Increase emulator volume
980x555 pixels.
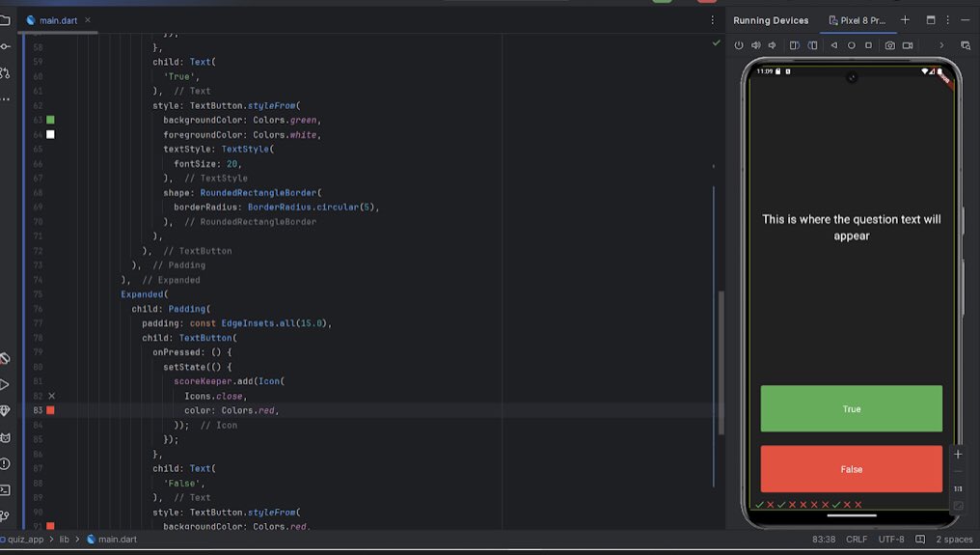pos(755,45)
